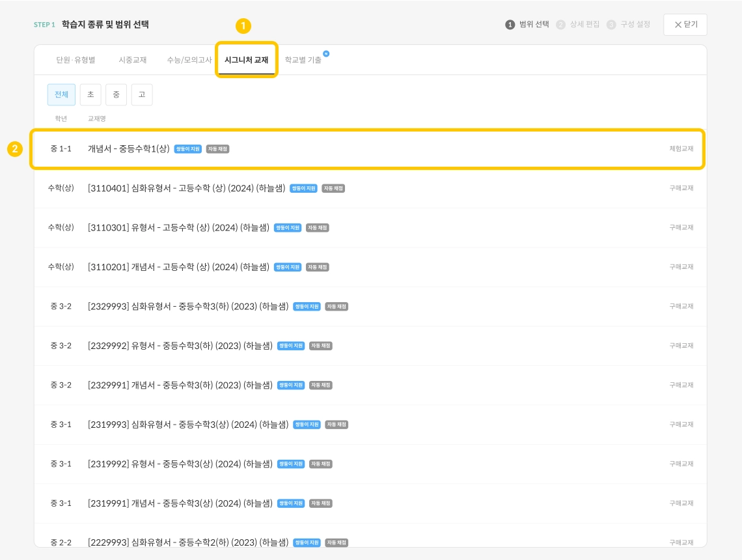
Task: Select [2329991] 개념서 중등수학3(하) row
Action: click(370, 385)
